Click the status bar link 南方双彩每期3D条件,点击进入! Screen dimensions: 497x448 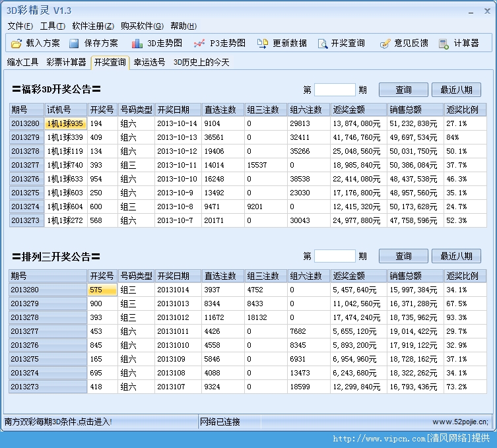58,422
